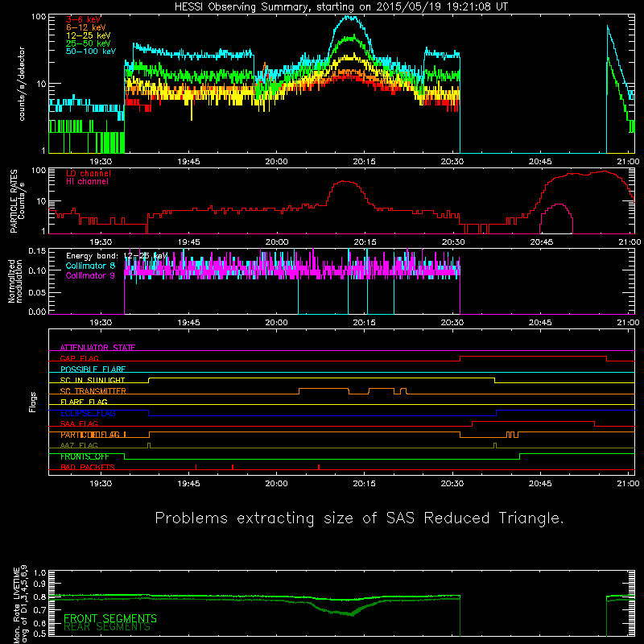Viewport: 644px width, 644px height.
Task: Select the 6-12 keV legend entry
Action: (86, 27)
